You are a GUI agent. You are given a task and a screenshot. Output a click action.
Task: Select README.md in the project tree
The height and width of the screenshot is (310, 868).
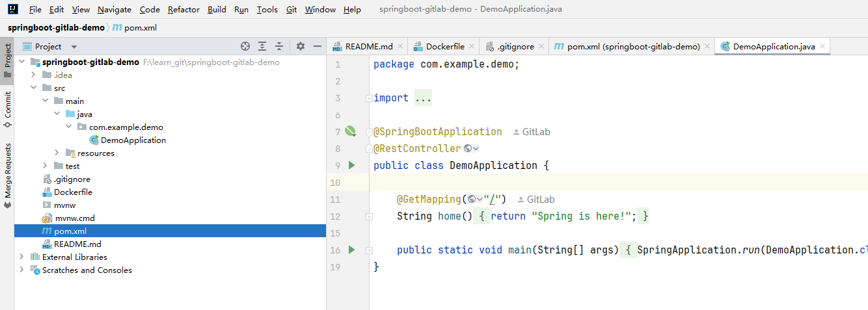coord(77,244)
